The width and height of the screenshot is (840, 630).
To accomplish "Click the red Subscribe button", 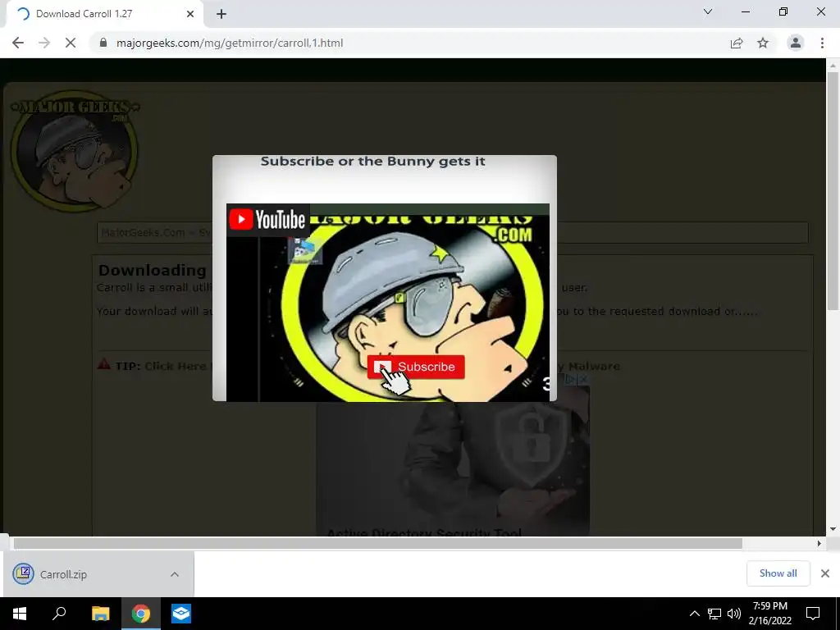I will 416,367.
